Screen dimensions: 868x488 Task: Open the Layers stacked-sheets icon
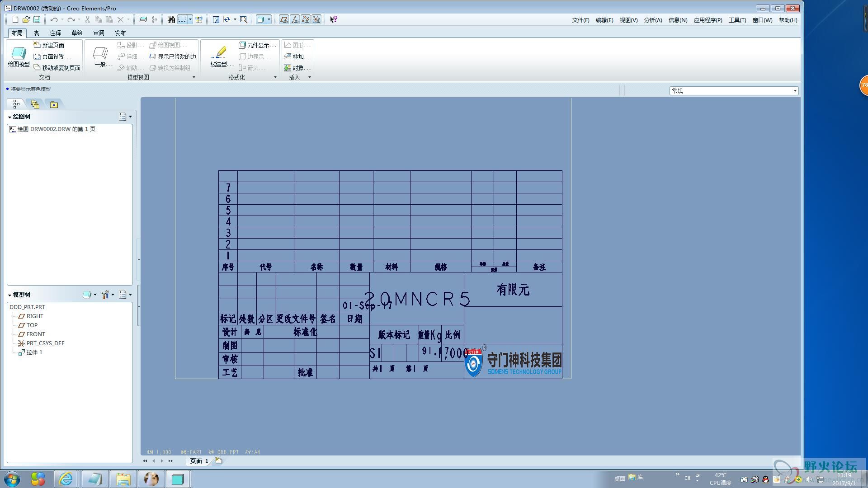[143, 19]
